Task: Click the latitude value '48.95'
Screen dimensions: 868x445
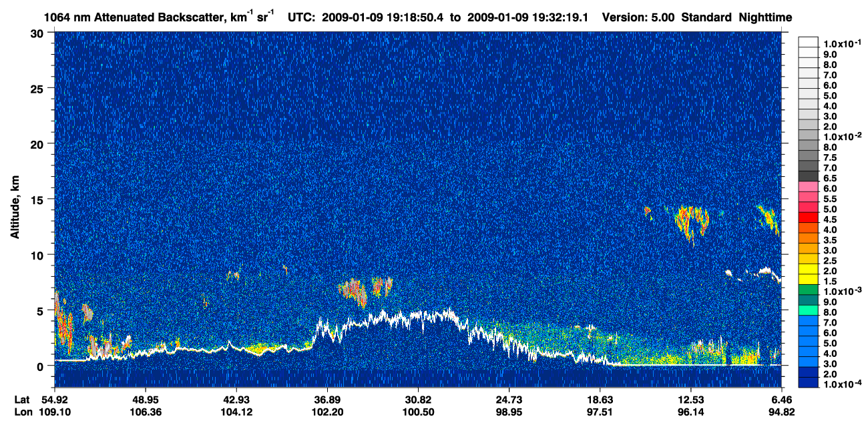Action: (145, 399)
